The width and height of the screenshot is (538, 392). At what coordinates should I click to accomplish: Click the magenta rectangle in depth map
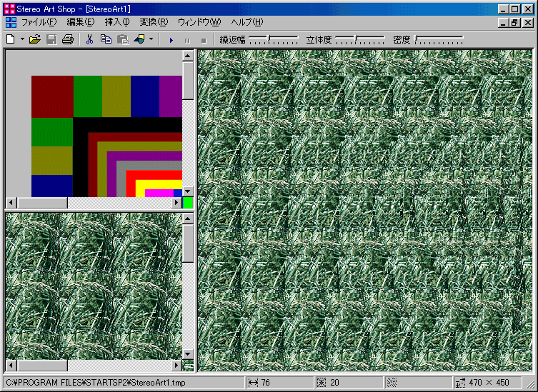click(159, 193)
